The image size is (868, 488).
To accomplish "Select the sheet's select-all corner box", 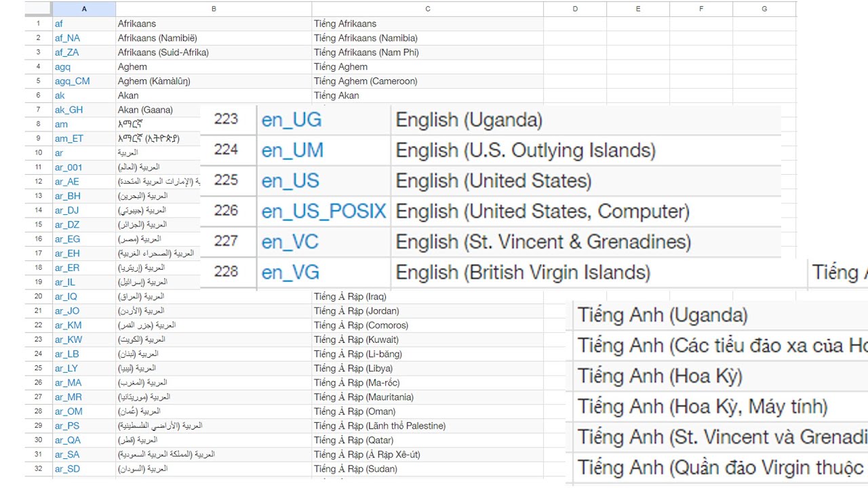I will point(39,9).
